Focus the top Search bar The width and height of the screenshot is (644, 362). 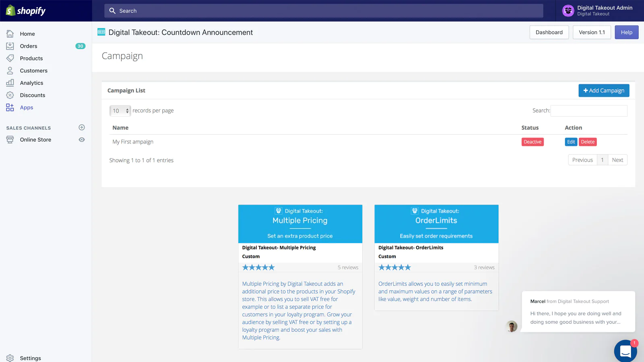[x=324, y=11]
